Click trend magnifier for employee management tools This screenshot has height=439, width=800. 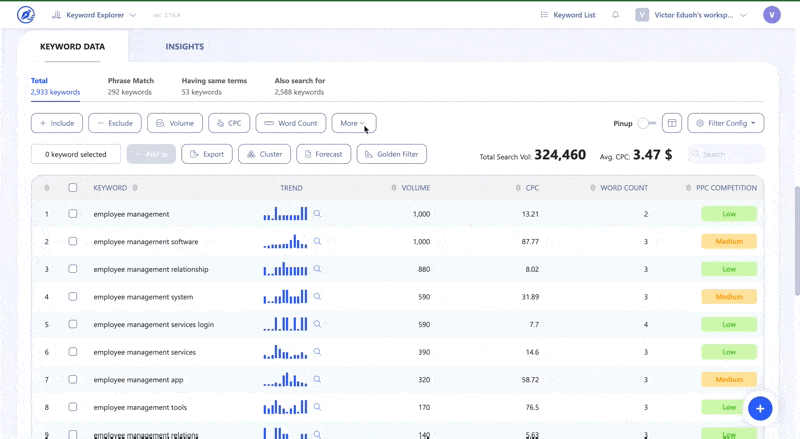(317, 407)
